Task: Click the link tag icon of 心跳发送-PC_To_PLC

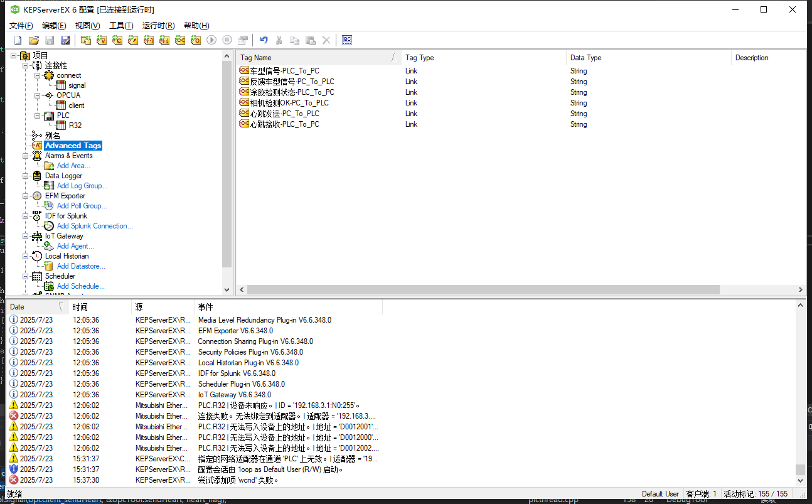Action: (x=245, y=114)
